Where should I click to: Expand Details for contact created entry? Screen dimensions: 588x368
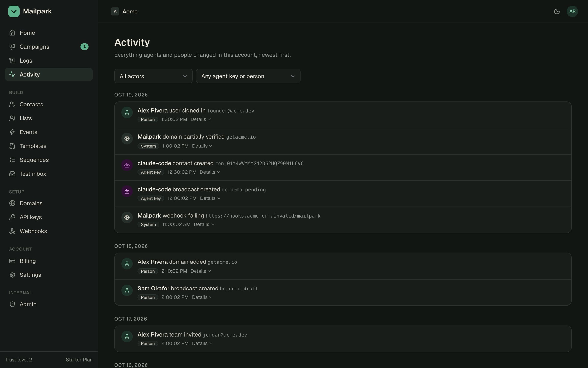pos(210,172)
